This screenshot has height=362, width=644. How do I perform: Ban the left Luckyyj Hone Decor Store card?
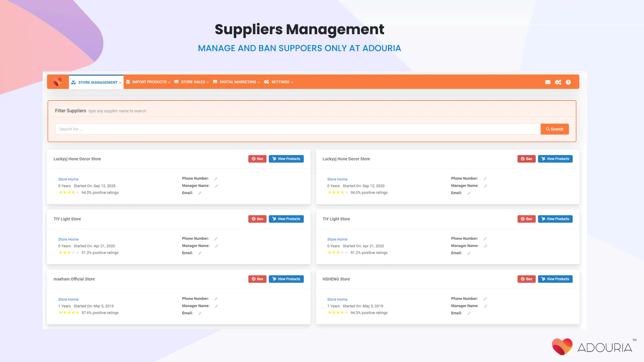coord(257,159)
